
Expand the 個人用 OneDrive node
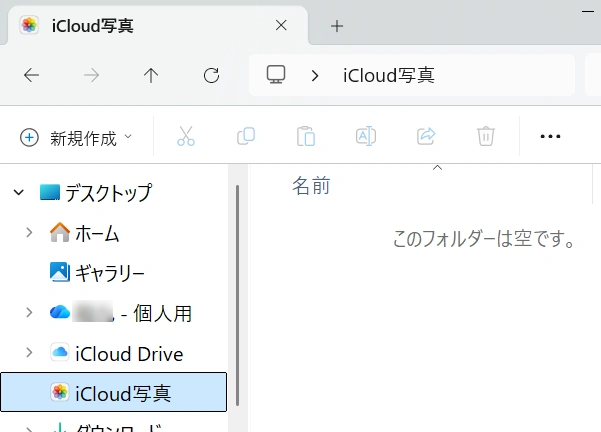click(x=30, y=313)
